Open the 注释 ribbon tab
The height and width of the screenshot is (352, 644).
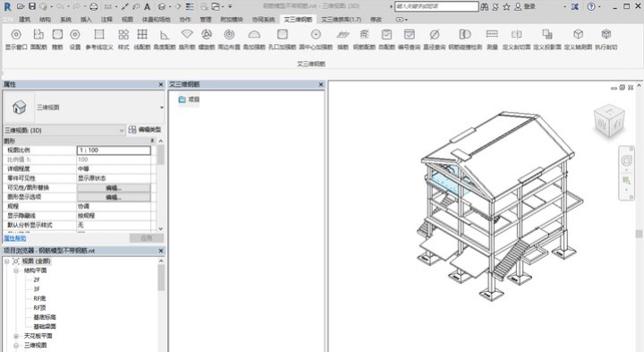(106, 20)
